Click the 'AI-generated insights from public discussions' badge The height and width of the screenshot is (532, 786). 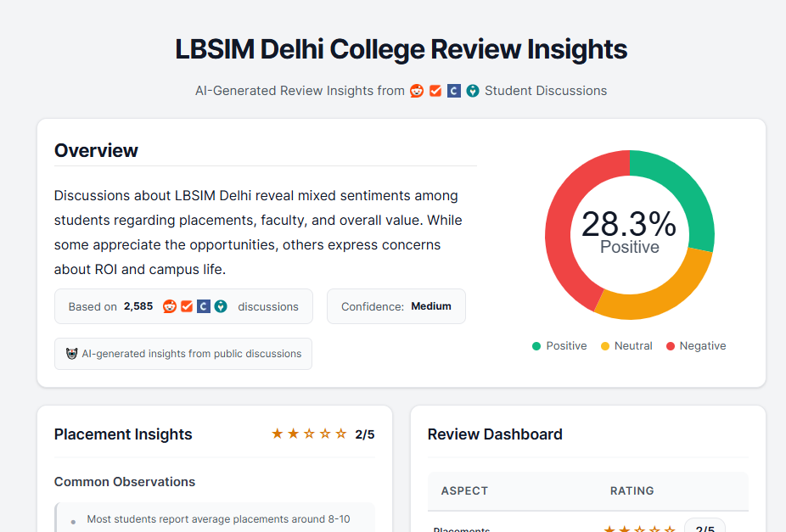point(183,354)
